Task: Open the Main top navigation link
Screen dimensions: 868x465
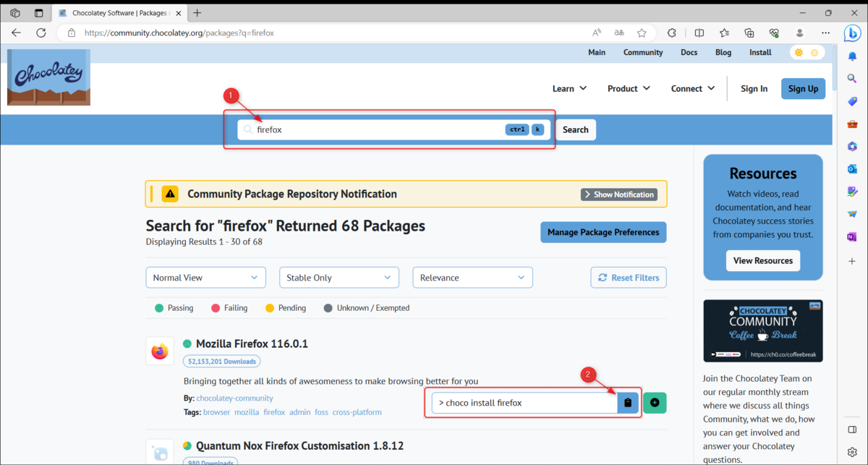Action: [597, 52]
